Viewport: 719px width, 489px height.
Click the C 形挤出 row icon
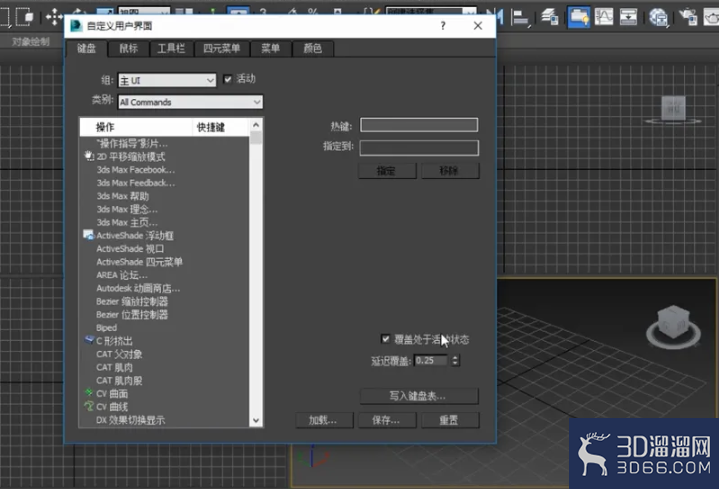[89, 340]
